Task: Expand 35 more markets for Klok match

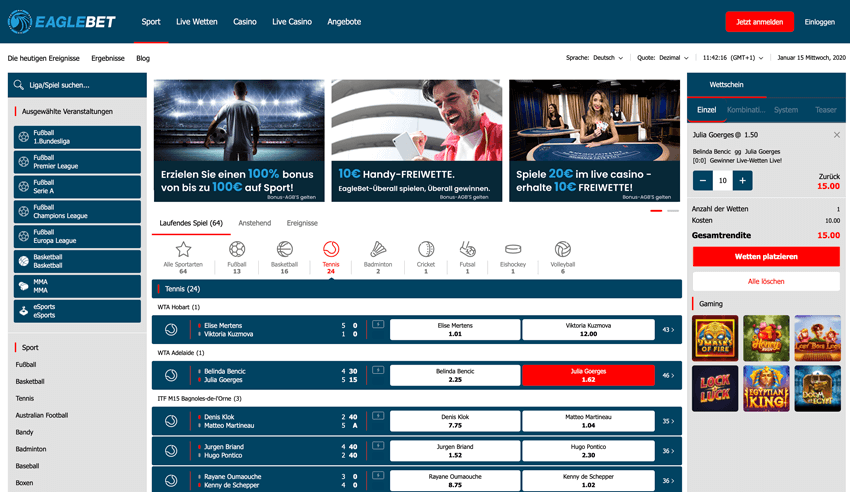Action: coord(668,421)
